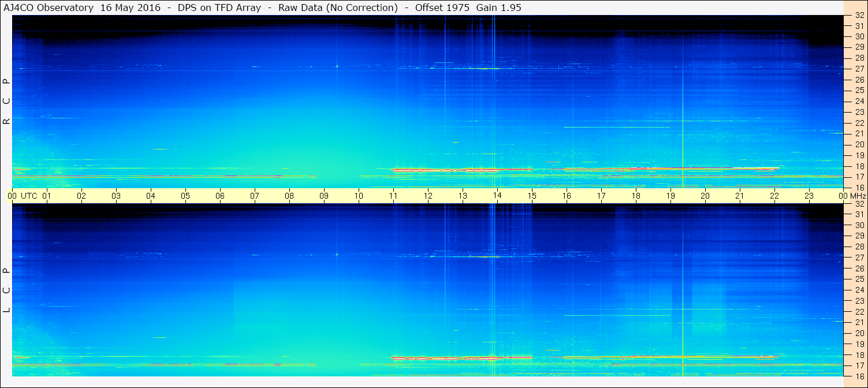
Task: Click the vertical RCP panel label
Action: pos(6,101)
